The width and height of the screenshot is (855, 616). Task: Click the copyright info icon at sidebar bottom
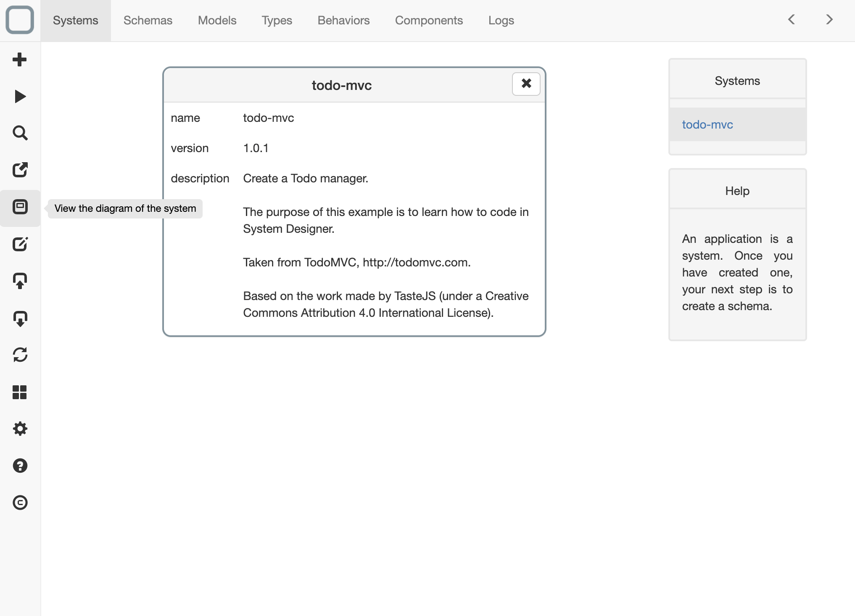point(20,503)
